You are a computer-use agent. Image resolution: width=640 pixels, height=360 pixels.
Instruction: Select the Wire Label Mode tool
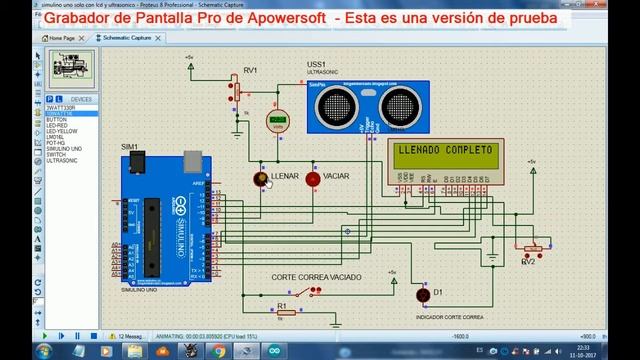click(38, 84)
